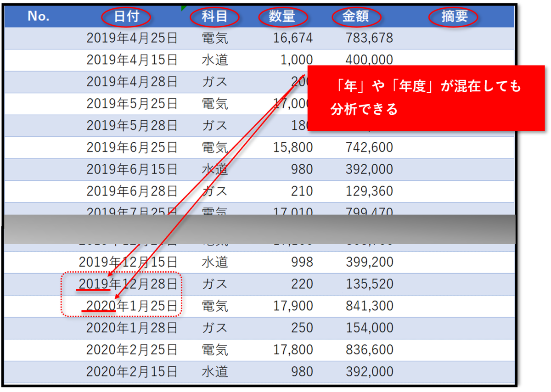This screenshot has width=551, height=392.
Task: Click the date cell 2019年4月25日
Action: 132,38
